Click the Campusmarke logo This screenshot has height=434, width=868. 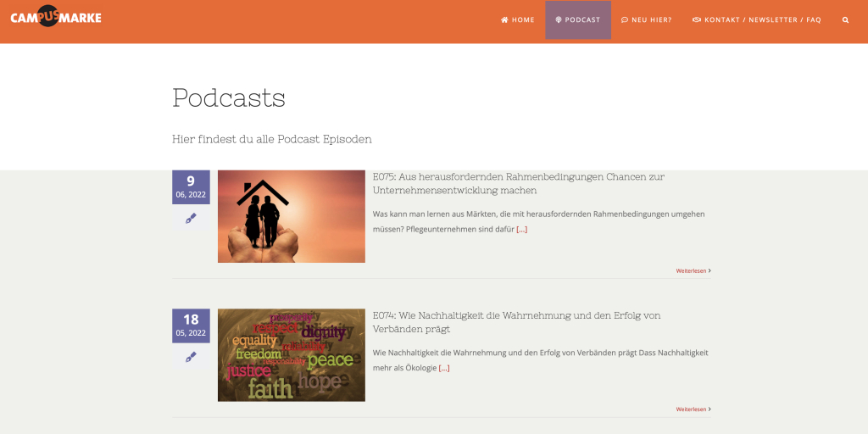pyautogui.click(x=56, y=17)
